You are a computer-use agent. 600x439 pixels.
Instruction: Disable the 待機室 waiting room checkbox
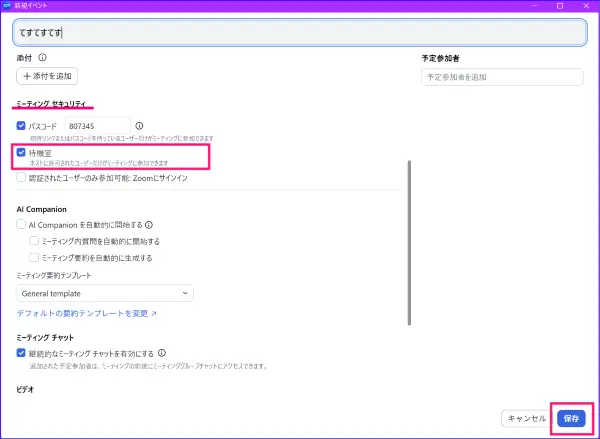point(22,153)
